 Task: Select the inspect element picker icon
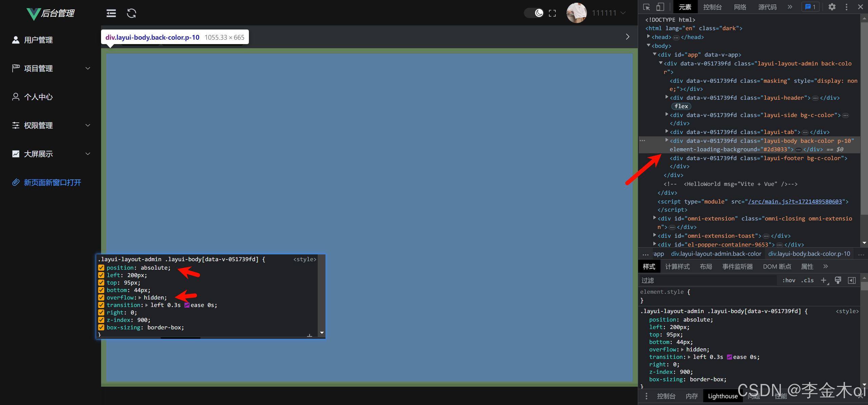[647, 7]
